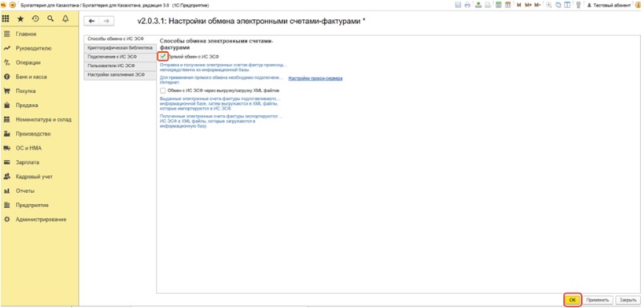Click the v2.0.3.1 settings window title

pyautogui.click(x=251, y=21)
